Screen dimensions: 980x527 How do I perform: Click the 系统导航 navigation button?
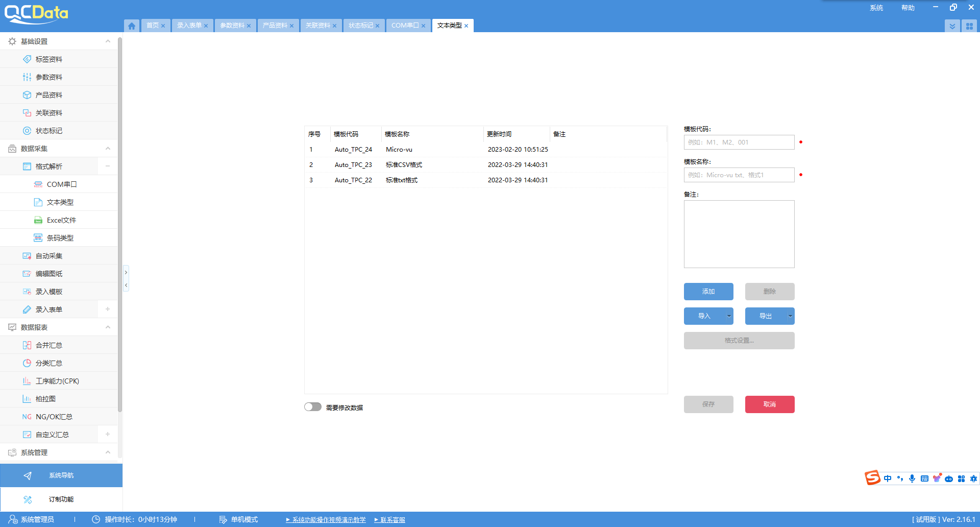61,475
